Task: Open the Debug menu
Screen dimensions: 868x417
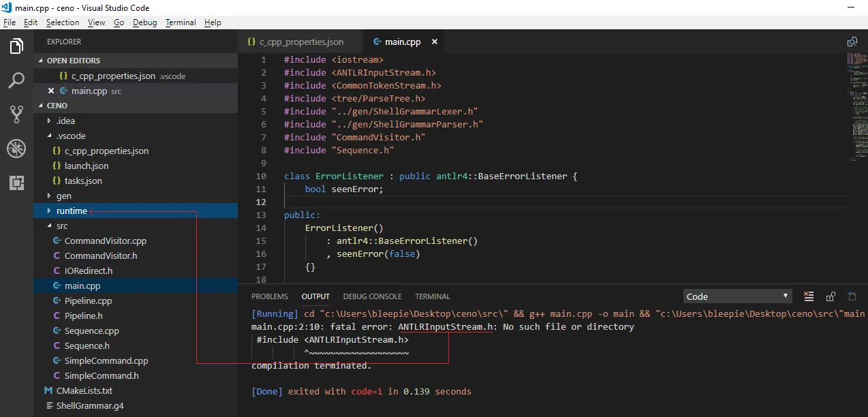Action: [144, 22]
